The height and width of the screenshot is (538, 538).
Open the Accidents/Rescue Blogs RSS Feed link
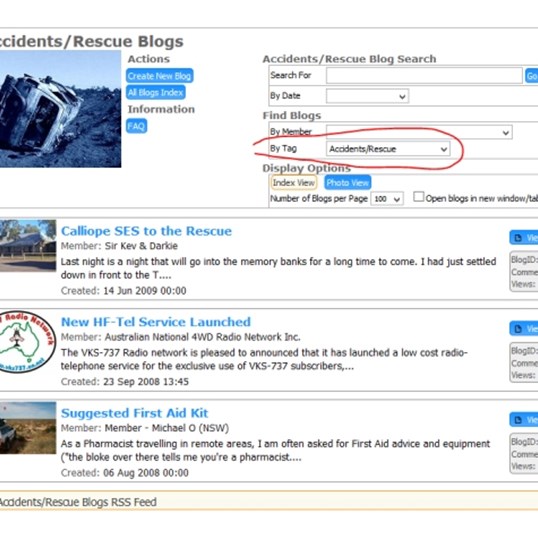pyautogui.click(x=78, y=502)
